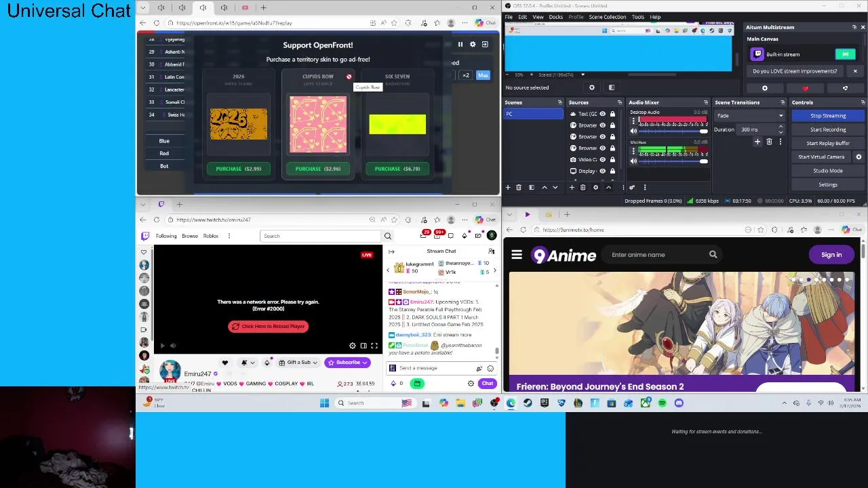
Task: Pause the OpenFront replay
Action: [x=460, y=44]
